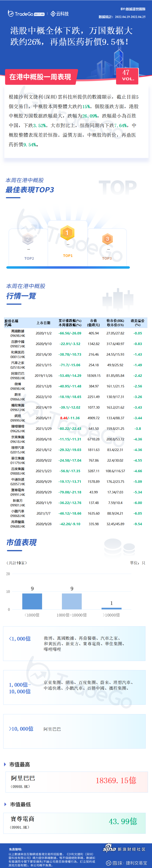Click the <1,000億 category label
Screen dimensions: 152x868
(20, 639)
